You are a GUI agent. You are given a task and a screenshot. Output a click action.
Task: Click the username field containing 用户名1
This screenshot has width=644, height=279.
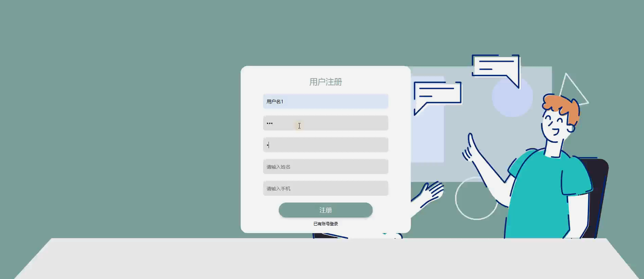pyautogui.click(x=325, y=101)
